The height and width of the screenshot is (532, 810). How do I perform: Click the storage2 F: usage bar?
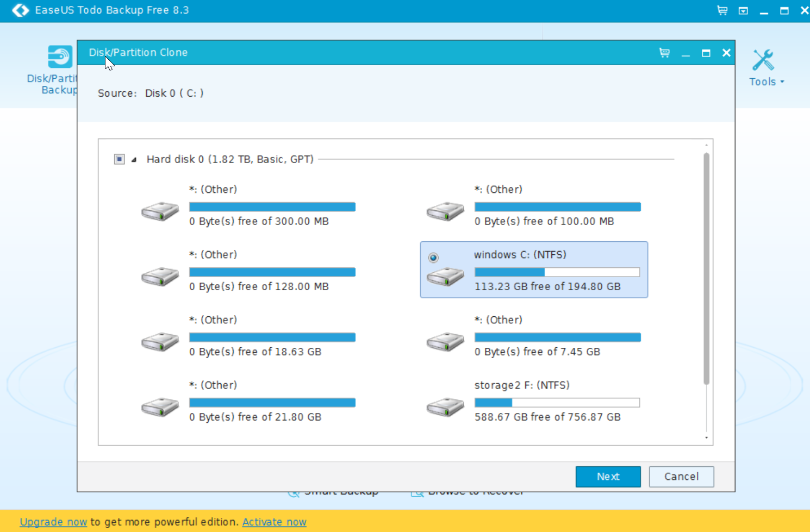557,403
